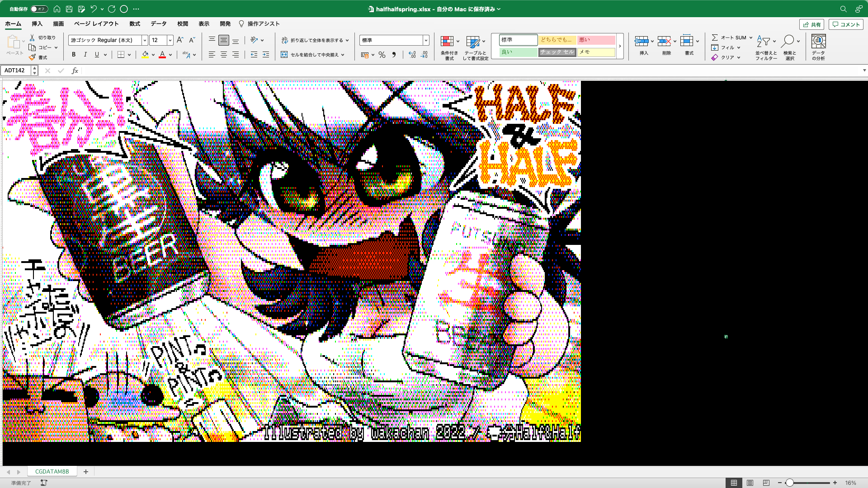Image resolution: width=868 pixels, height=488 pixels.
Task: Toggle Bold formatting
Action: [x=74, y=55]
